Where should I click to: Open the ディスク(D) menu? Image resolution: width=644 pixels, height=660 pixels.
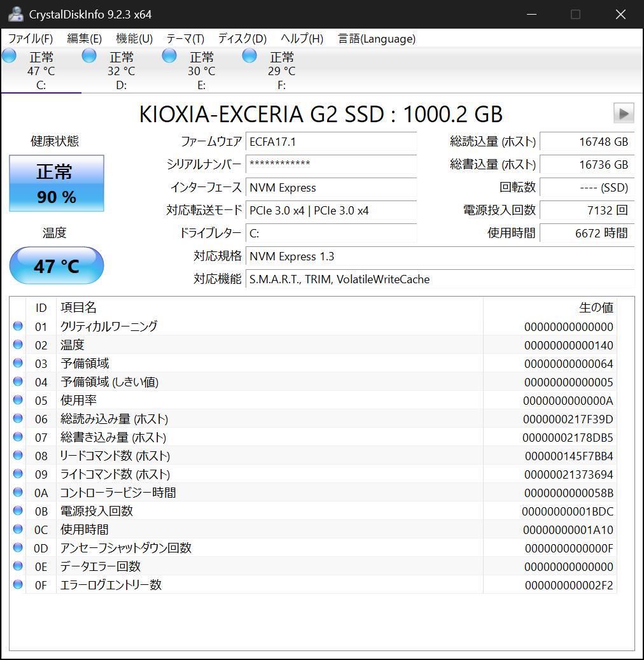tap(242, 39)
